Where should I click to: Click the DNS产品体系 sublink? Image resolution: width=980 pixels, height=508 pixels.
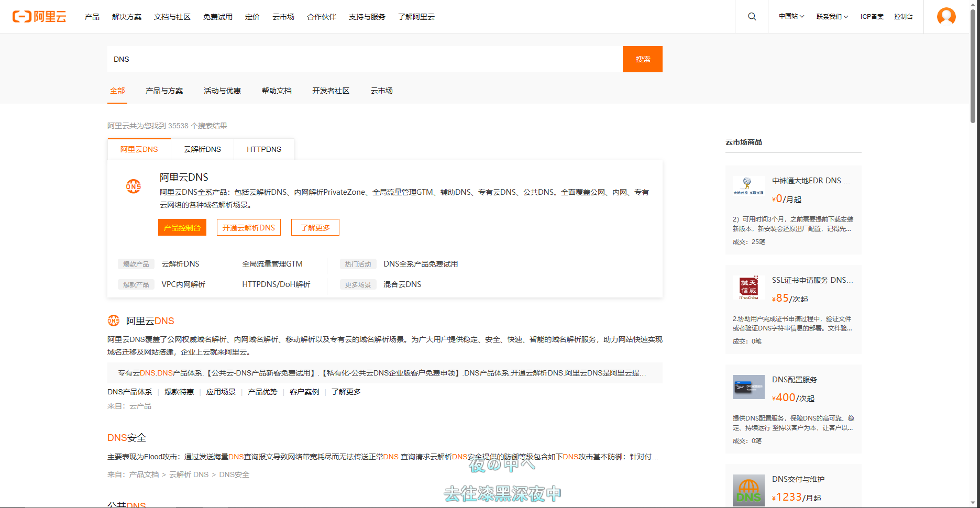point(130,392)
